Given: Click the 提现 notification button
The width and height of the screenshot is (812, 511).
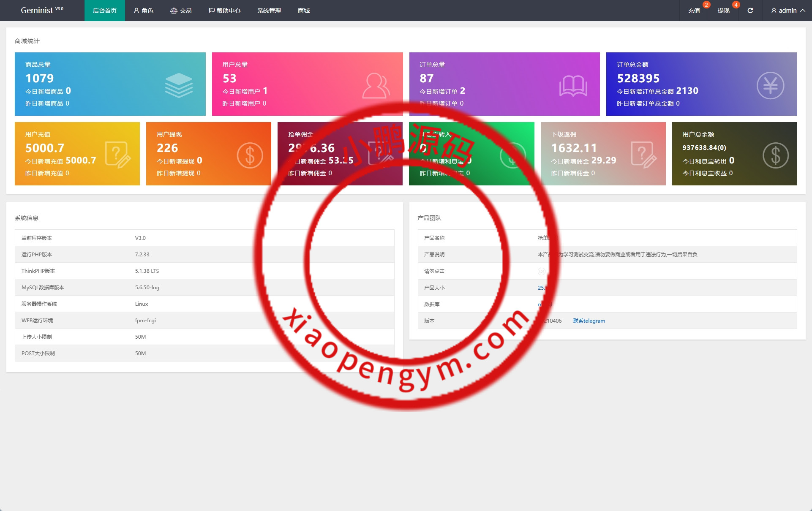Looking at the screenshot, I should (x=724, y=11).
